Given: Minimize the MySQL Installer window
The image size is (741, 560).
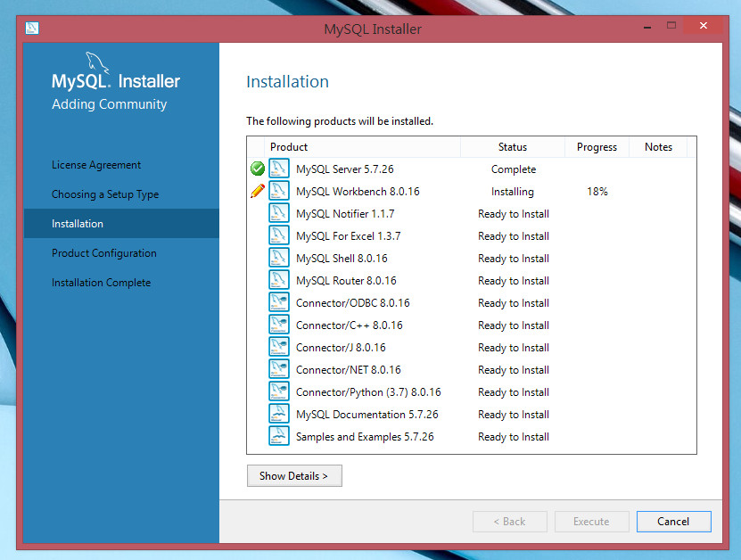Looking at the screenshot, I should pos(647,27).
